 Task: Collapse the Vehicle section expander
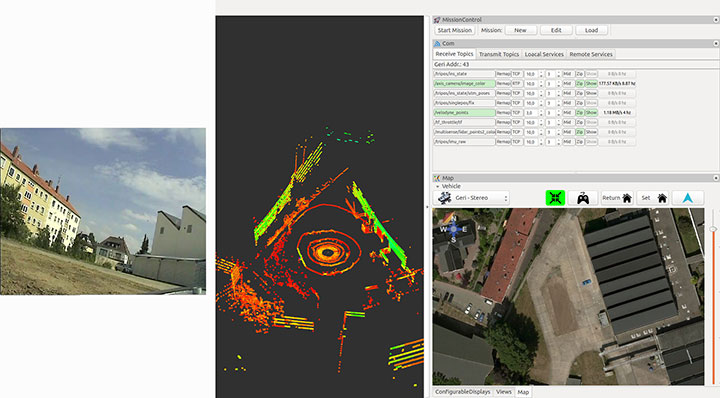click(438, 186)
